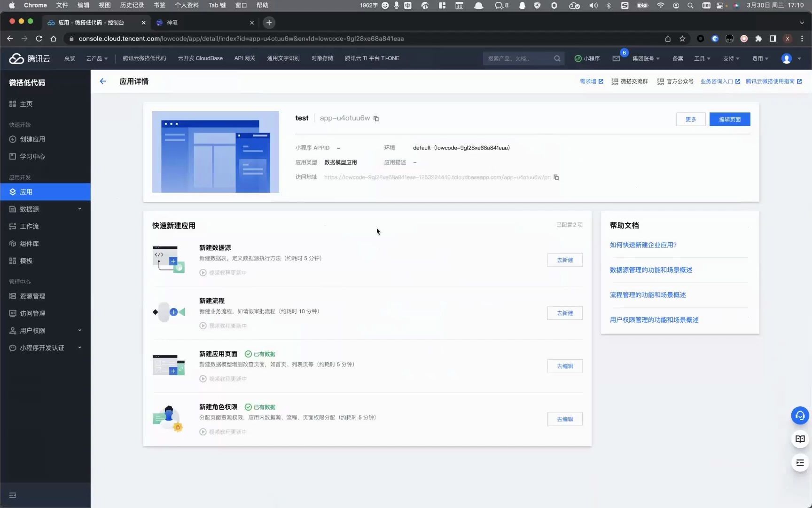Open the 工具 dropdown
812x508 pixels.
(702, 59)
